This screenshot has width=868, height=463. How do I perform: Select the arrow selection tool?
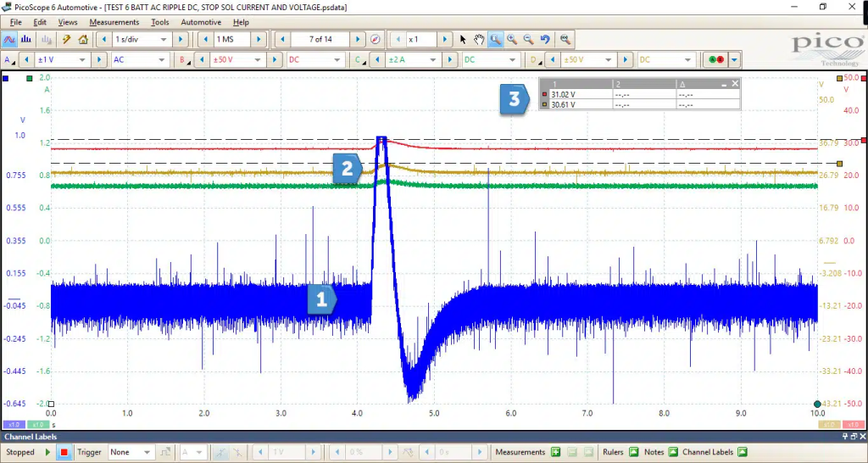(464, 39)
